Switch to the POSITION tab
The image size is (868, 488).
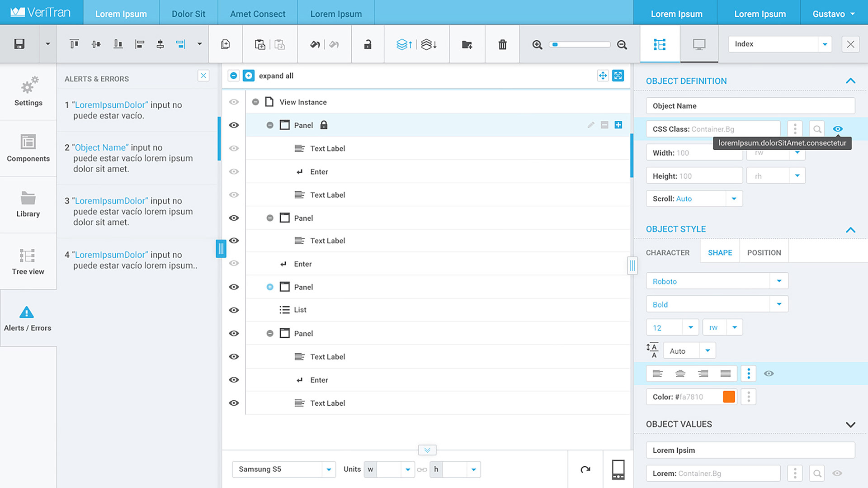point(764,252)
